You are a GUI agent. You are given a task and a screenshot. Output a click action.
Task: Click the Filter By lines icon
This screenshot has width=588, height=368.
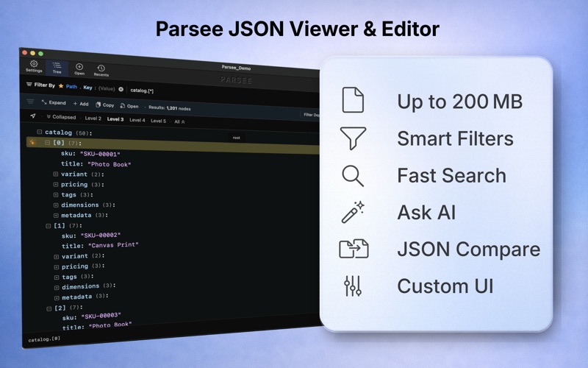pos(29,85)
